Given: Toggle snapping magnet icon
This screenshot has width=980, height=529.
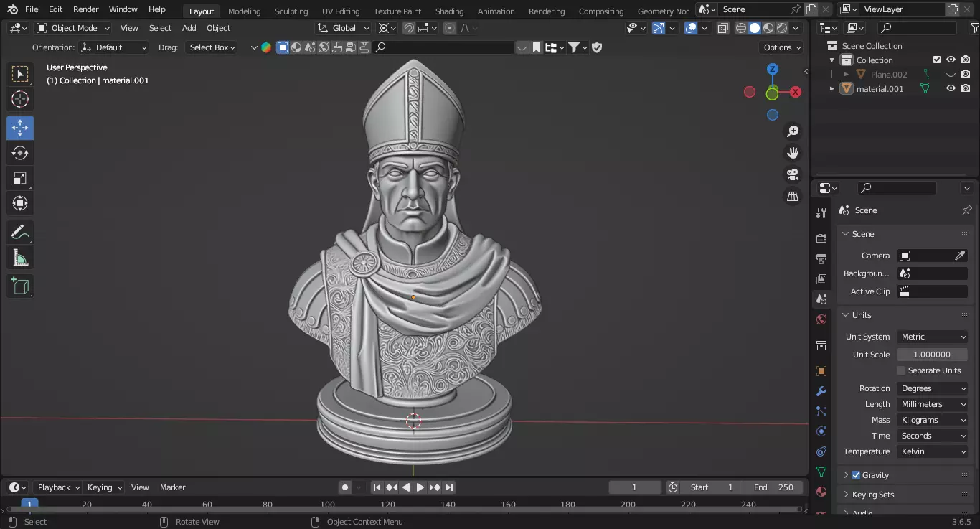Looking at the screenshot, I should tap(408, 28).
